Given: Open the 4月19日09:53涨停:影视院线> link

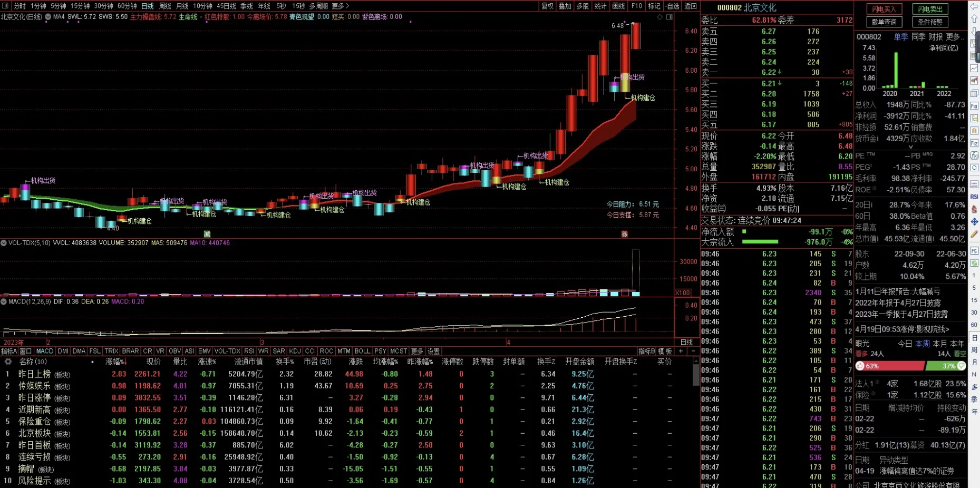Looking at the screenshot, I should click(902, 329).
